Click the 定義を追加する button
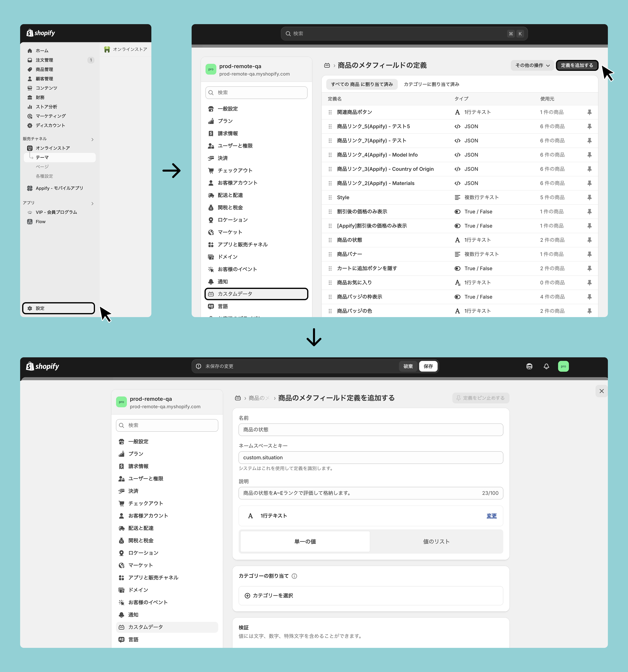This screenshot has height=672, width=628. pyautogui.click(x=577, y=65)
